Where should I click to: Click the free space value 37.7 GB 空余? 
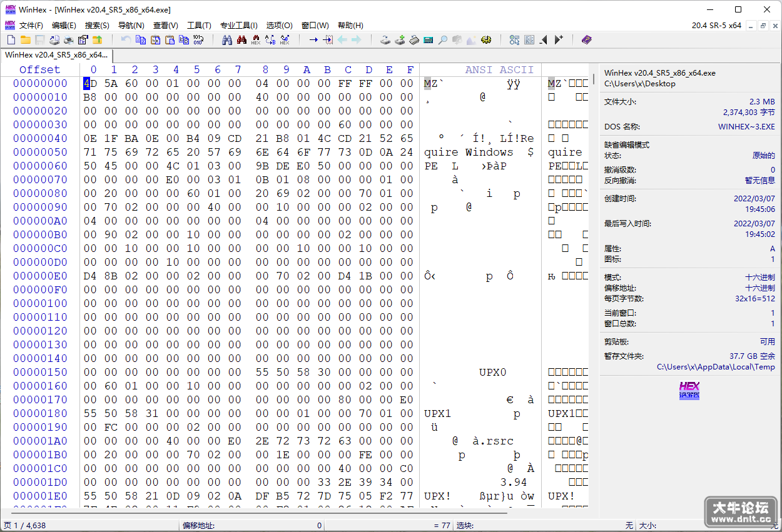752,356
